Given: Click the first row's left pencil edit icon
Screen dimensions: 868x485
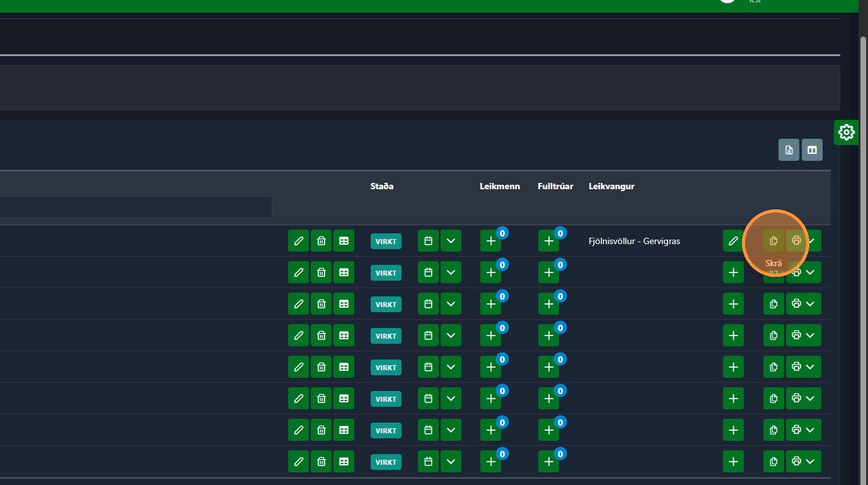Looking at the screenshot, I should (299, 241).
